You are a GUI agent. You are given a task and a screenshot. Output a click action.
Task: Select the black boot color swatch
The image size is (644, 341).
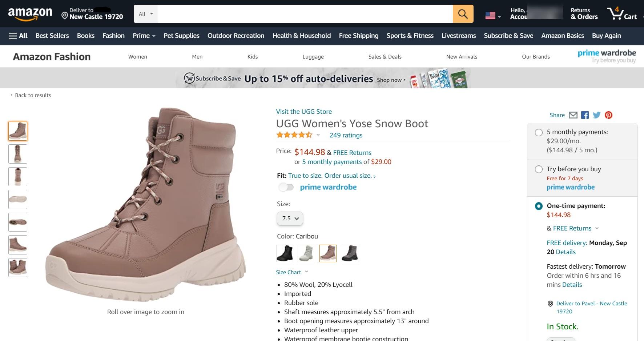pyautogui.click(x=285, y=253)
